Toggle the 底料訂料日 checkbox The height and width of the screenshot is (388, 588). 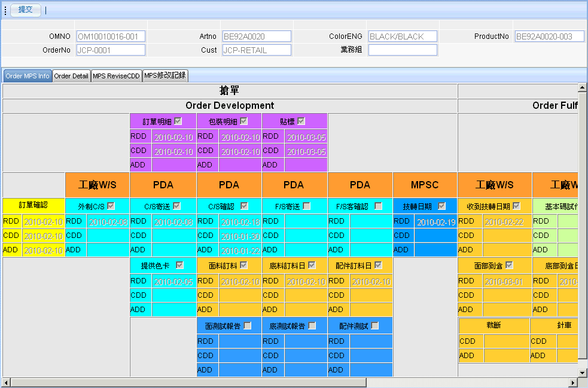(x=312, y=265)
